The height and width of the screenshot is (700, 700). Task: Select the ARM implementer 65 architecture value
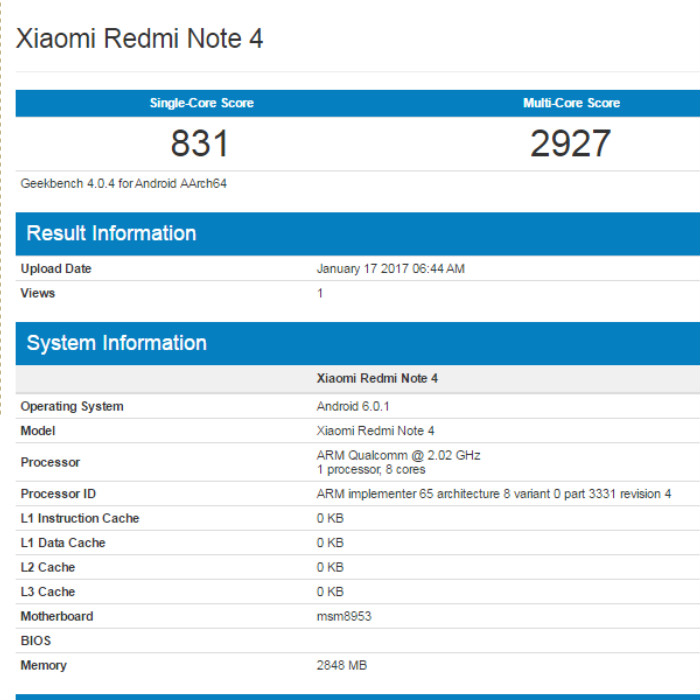tap(494, 494)
